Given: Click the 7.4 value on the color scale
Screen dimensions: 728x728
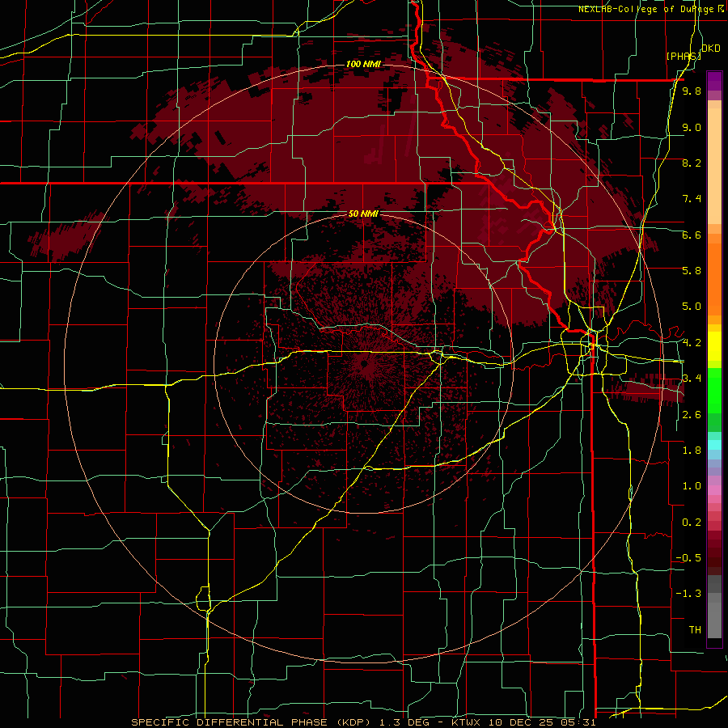Looking at the screenshot, I should point(692,199).
